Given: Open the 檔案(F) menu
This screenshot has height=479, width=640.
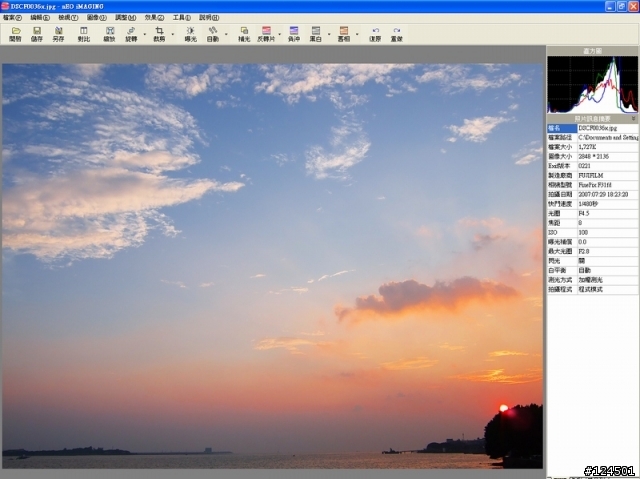Looking at the screenshot, I should (x=12, y=18).
